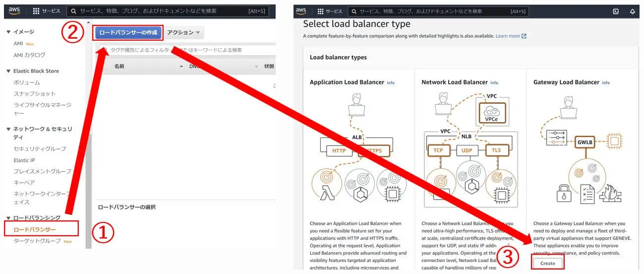Click Create under Gateway Load Balancer
Screen dimensions: 644x274
click(548, 263)
